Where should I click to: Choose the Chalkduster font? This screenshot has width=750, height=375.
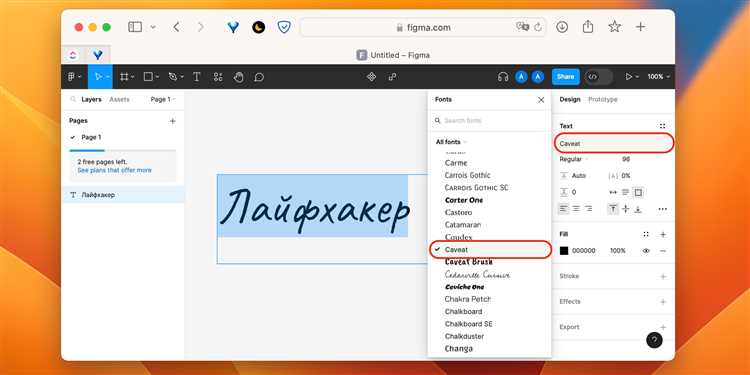464,336
